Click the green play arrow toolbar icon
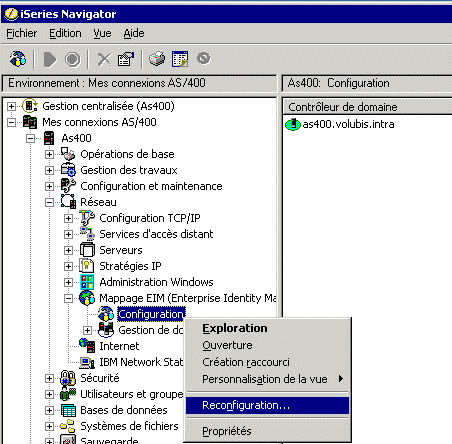The height and width of the screenshot is (444, 452). [x=50, y=60]
